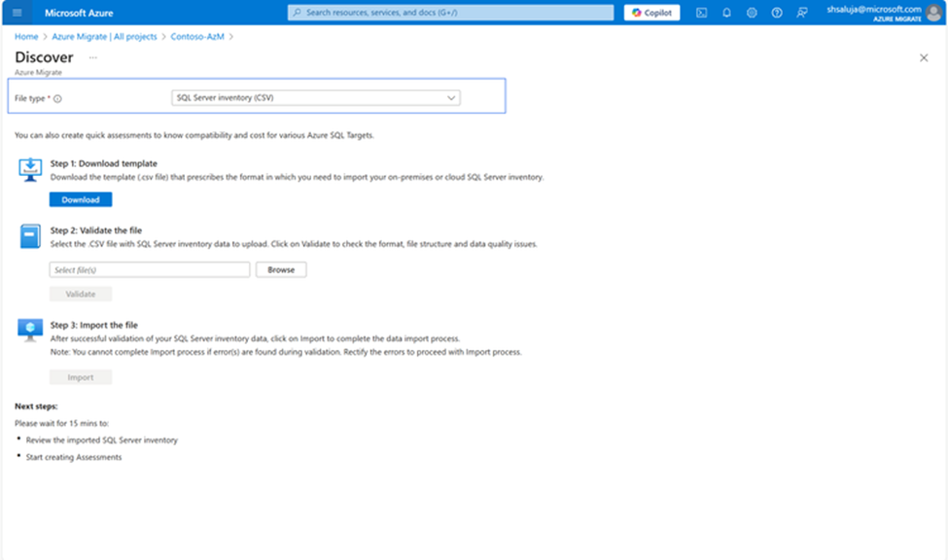Open the ellipsis menu next to Discover
Screen dimensions: 948x560
point(92,57)
